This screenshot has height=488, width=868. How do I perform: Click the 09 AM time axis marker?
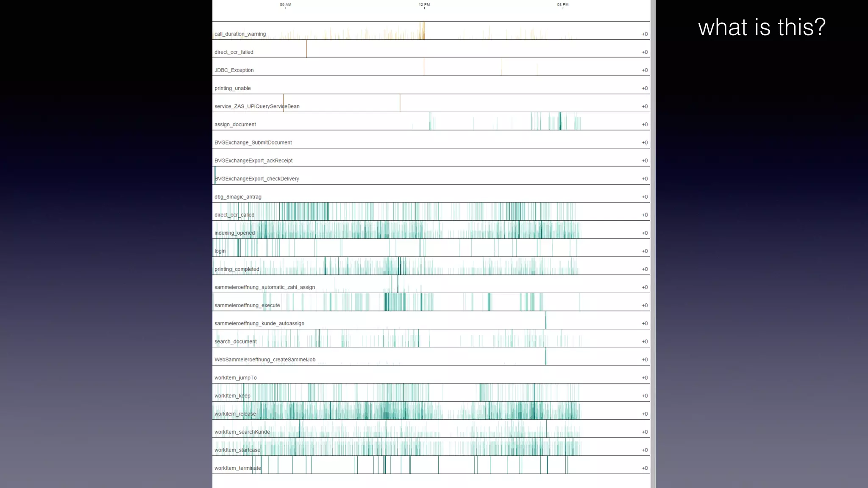tap(285, 5)
